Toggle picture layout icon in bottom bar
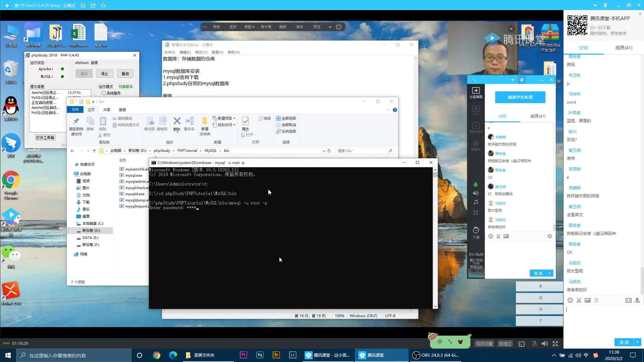 (x=522, y=344)
